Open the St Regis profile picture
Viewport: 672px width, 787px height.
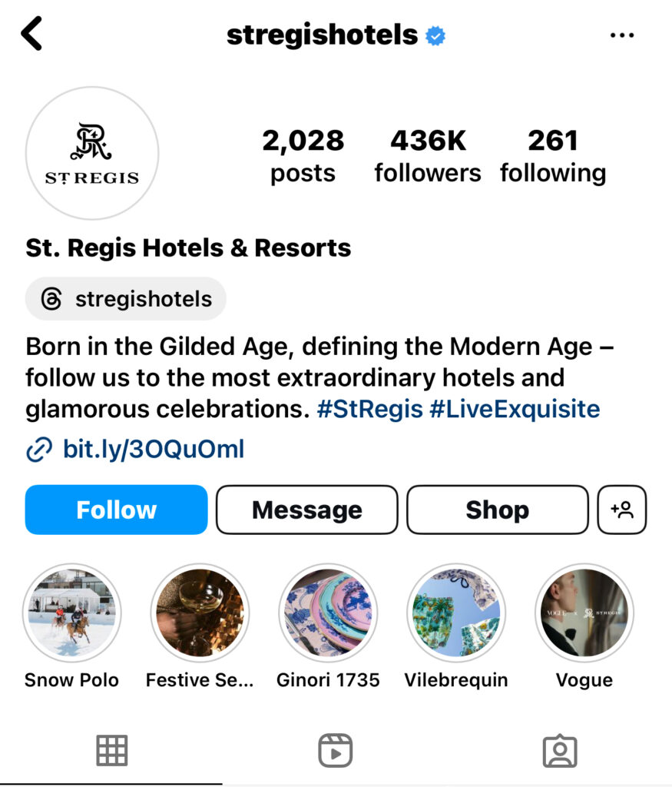point(92,153)
